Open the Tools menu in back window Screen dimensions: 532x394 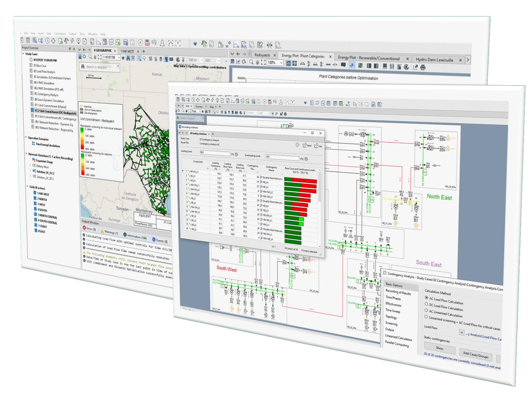pos(82,34)
